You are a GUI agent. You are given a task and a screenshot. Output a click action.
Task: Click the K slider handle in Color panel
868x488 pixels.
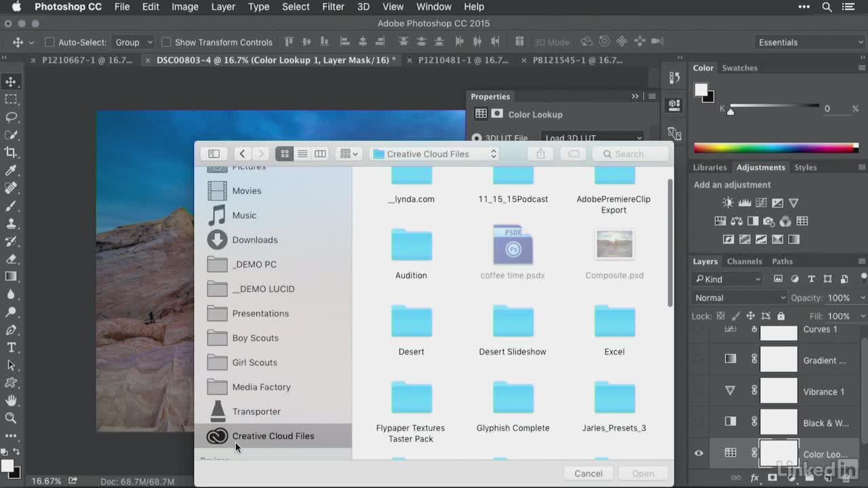[730, 111]
